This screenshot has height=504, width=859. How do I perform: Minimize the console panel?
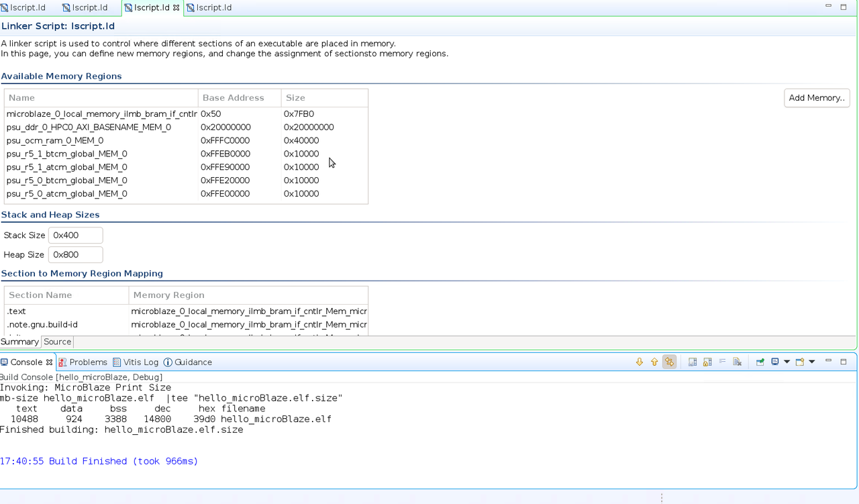(828, 361)
